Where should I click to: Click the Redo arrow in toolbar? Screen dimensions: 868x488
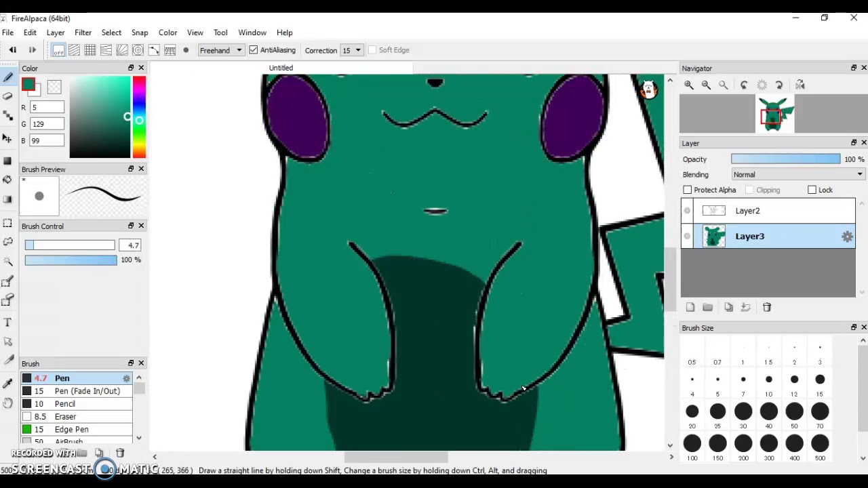tap(32, 50)
